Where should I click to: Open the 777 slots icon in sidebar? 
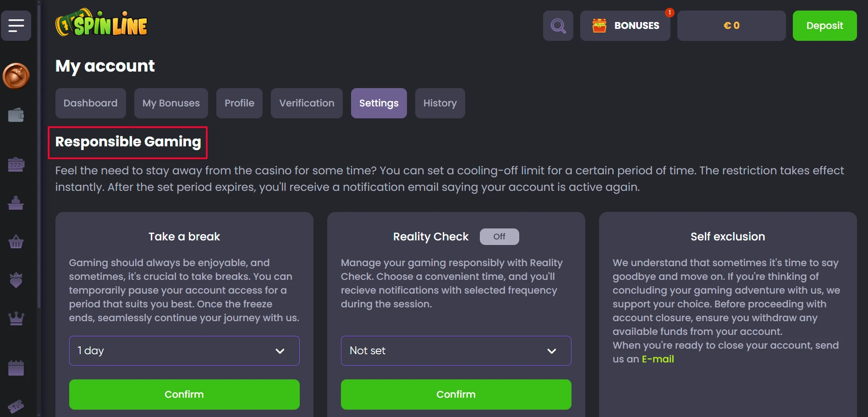click(x=16, y=164)
